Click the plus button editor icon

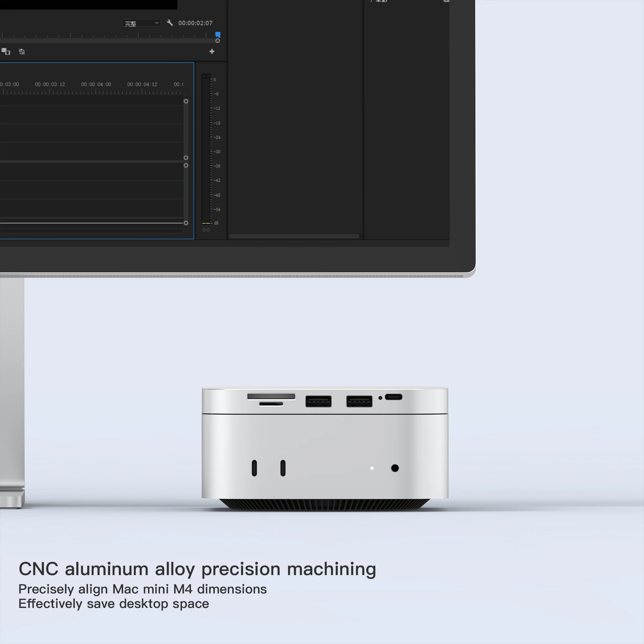coord(212,51)
